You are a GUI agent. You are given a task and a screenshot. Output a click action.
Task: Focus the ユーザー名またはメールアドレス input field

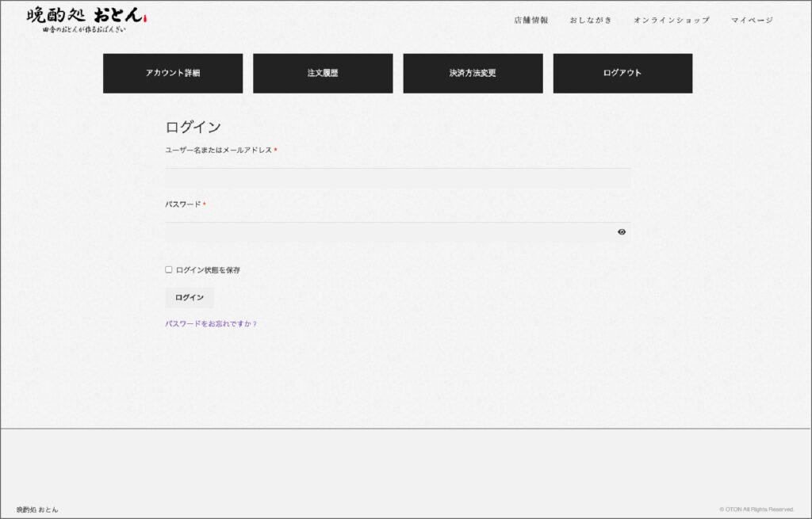point(398,178)
